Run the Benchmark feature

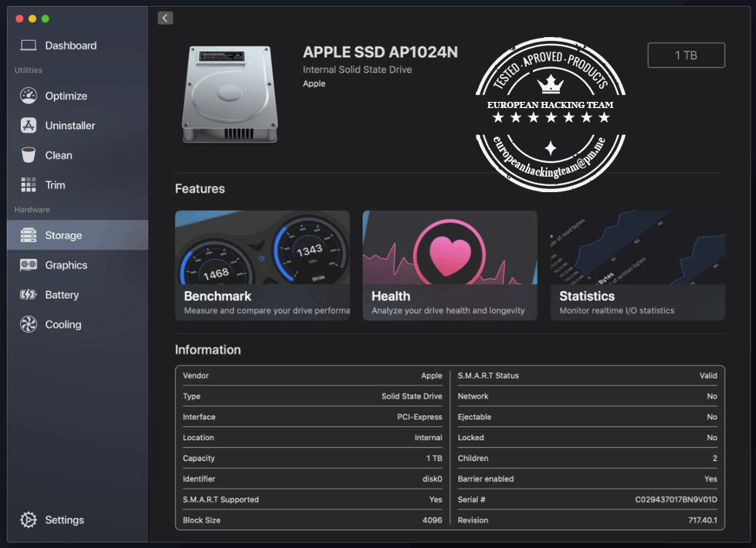click(263, 266)
